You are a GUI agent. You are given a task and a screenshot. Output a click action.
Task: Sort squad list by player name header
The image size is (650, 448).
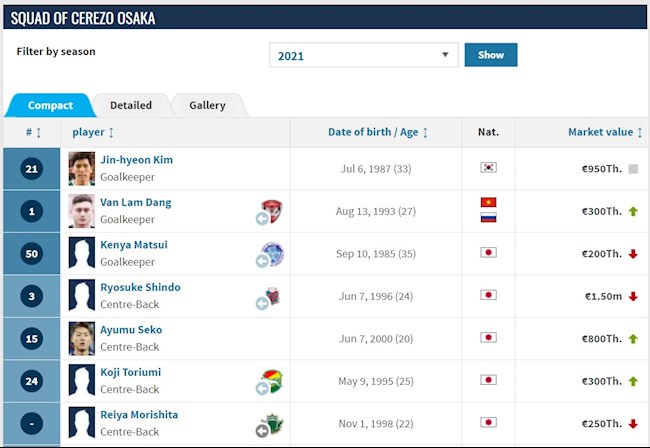pyautogui.click(x=93, y=132)
